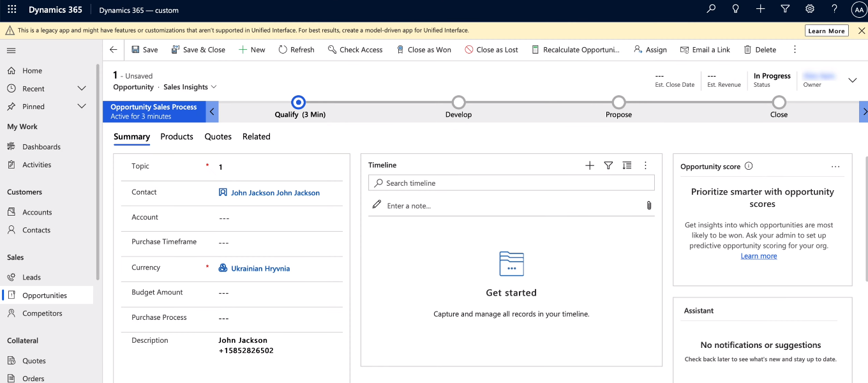Screen dimensions: 868x383
Task: Click the Assign command
Action: (x=650, y=50)
